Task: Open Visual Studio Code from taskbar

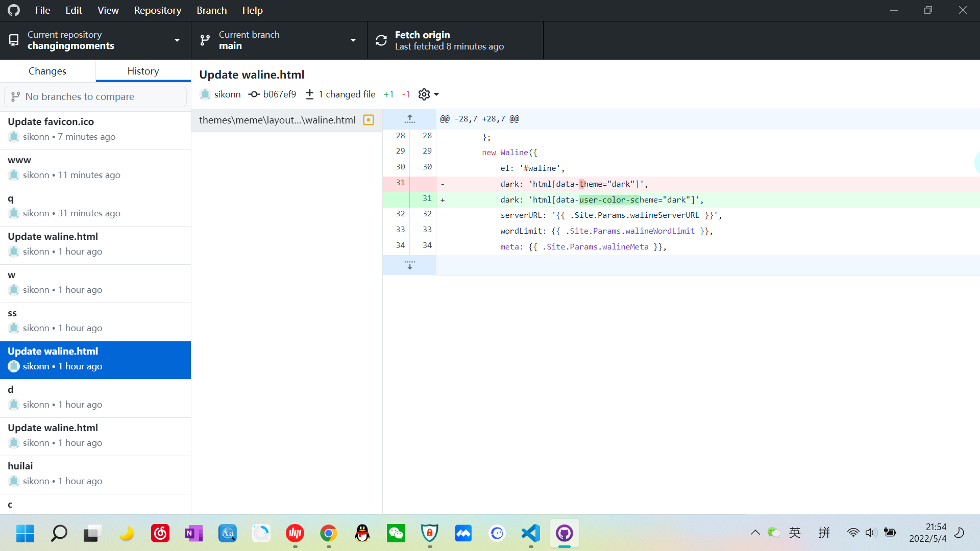Action: pos(531,533)
